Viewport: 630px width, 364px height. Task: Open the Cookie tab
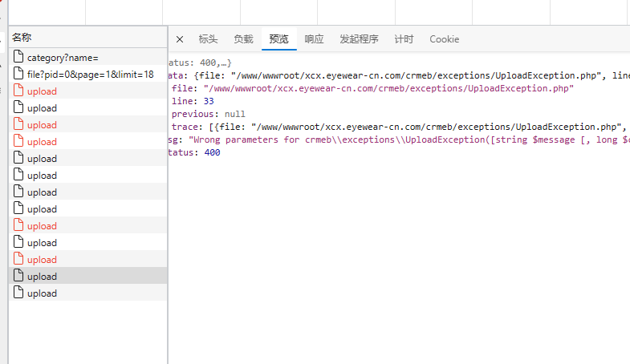click(x=445, y=39)
